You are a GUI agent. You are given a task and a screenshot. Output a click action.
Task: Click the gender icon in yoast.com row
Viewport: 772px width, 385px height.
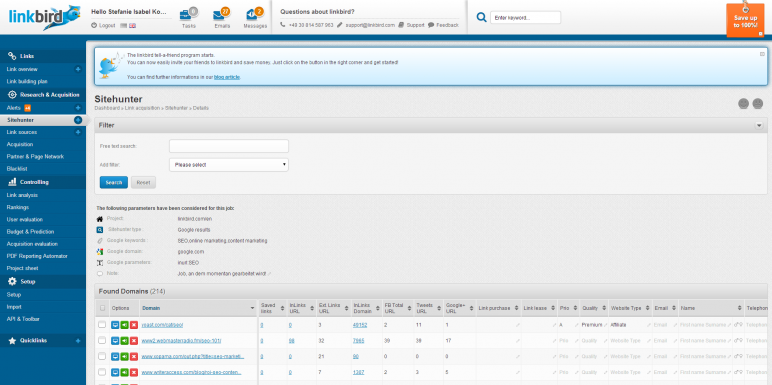(x=738, y=325)
